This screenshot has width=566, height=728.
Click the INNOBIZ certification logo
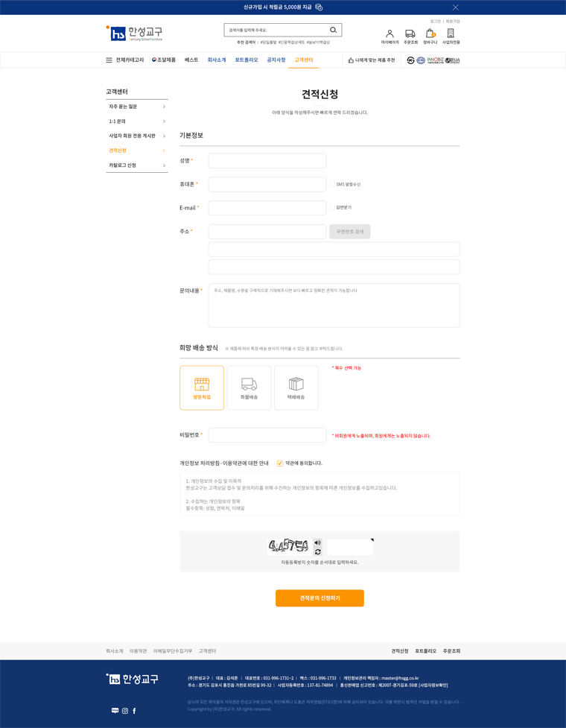pyautogui.click(x=435, y=60)
